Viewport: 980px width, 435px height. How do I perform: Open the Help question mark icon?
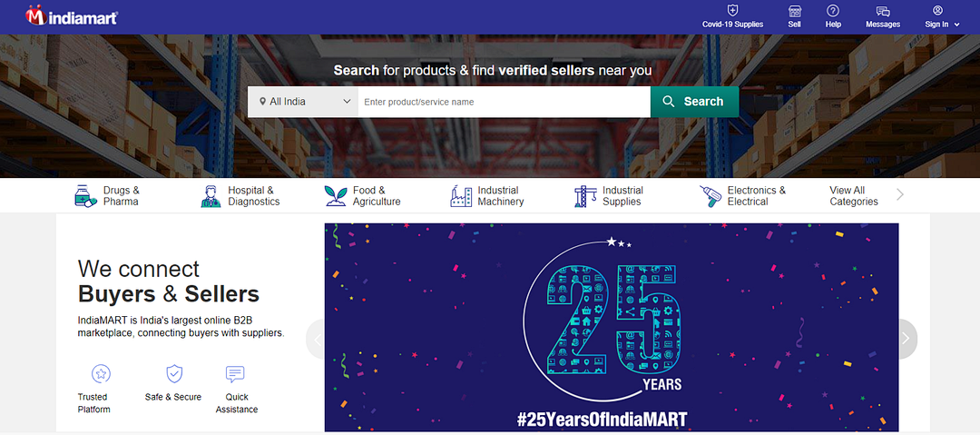pos(833,11)
